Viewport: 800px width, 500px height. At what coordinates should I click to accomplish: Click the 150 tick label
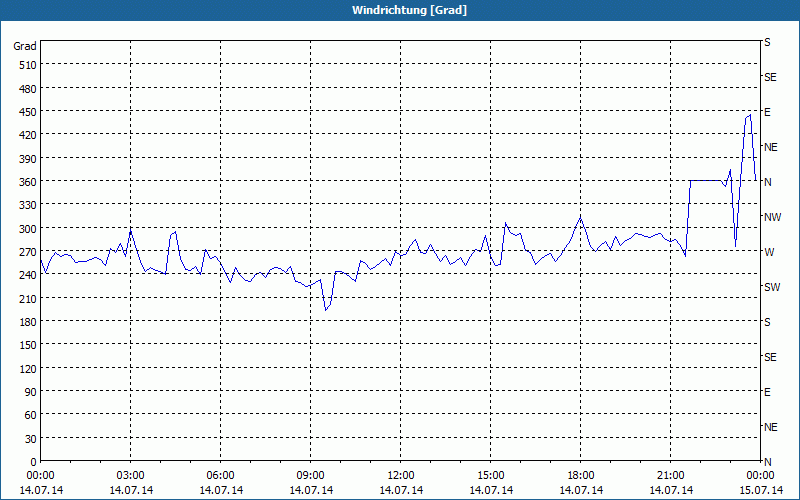pyautogui.click(x=28, y=345)
